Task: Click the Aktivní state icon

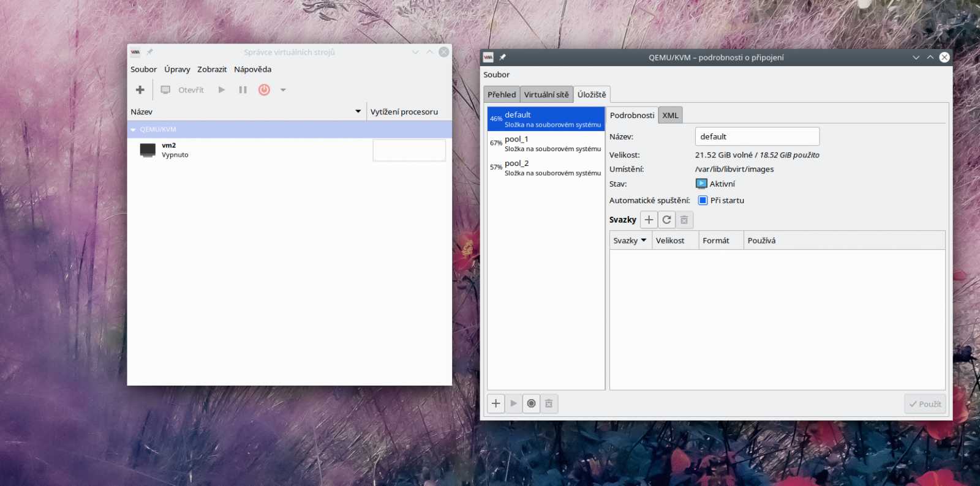Action: coord(701,184)
